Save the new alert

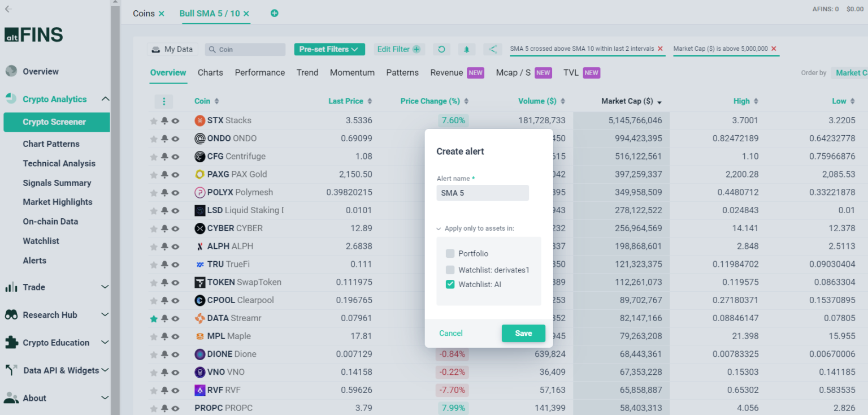523,333
